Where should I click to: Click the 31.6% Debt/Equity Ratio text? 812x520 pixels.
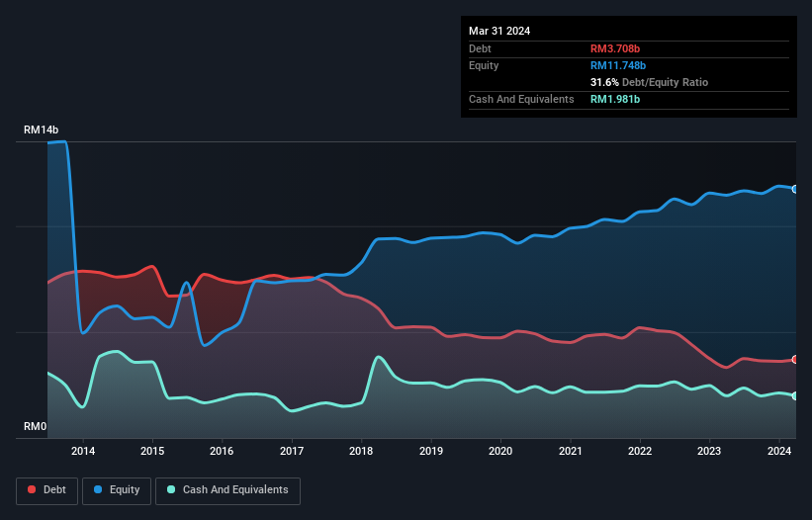coord(650,82)
